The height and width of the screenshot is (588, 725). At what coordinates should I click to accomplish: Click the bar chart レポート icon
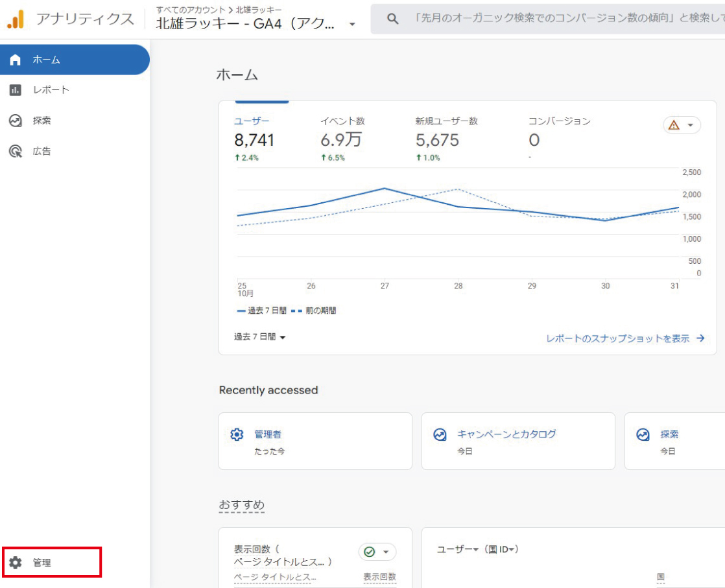16,90
